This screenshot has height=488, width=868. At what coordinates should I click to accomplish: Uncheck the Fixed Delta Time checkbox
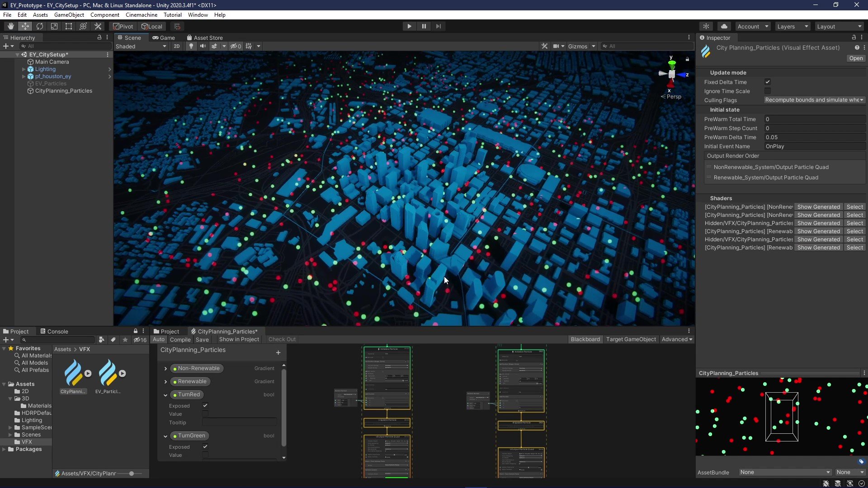[767, 82]
